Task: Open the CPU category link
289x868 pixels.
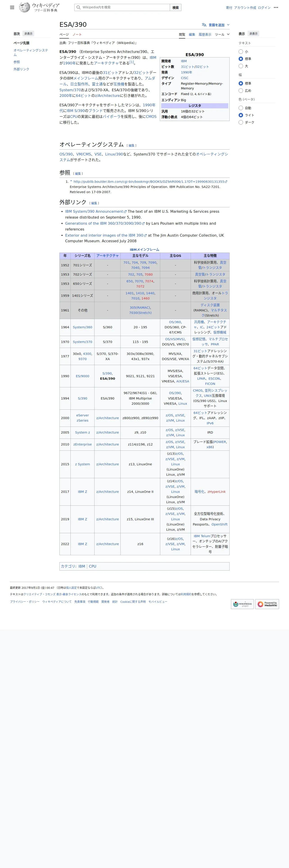Action: (x=93, y=566)
